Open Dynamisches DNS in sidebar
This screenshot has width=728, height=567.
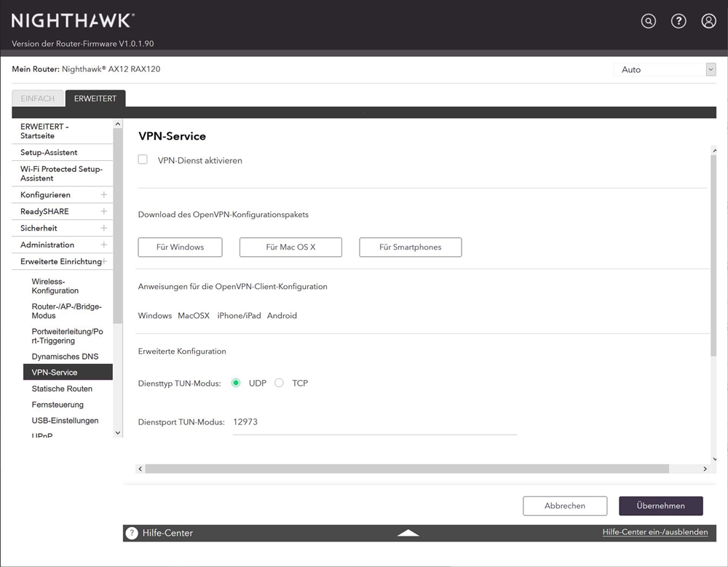(65, 357)
